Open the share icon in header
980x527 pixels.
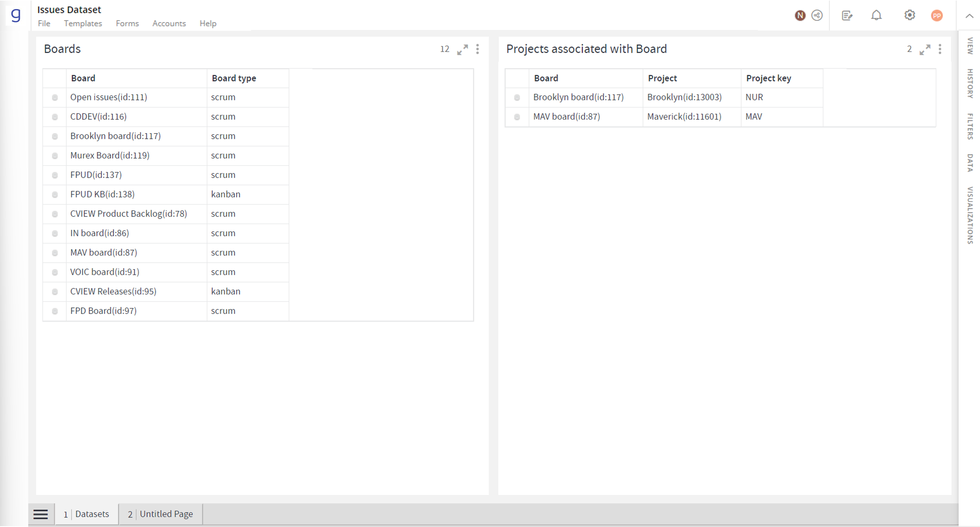pos(817,15)
